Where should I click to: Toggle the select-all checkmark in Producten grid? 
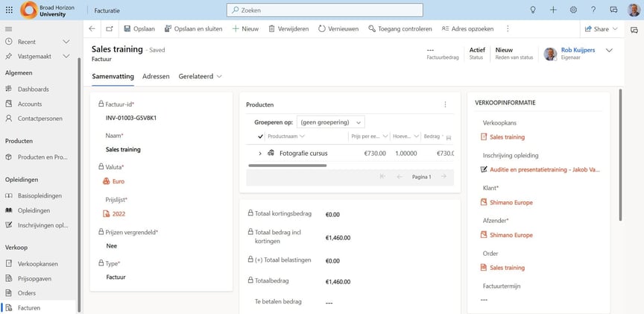coord(260,136)
